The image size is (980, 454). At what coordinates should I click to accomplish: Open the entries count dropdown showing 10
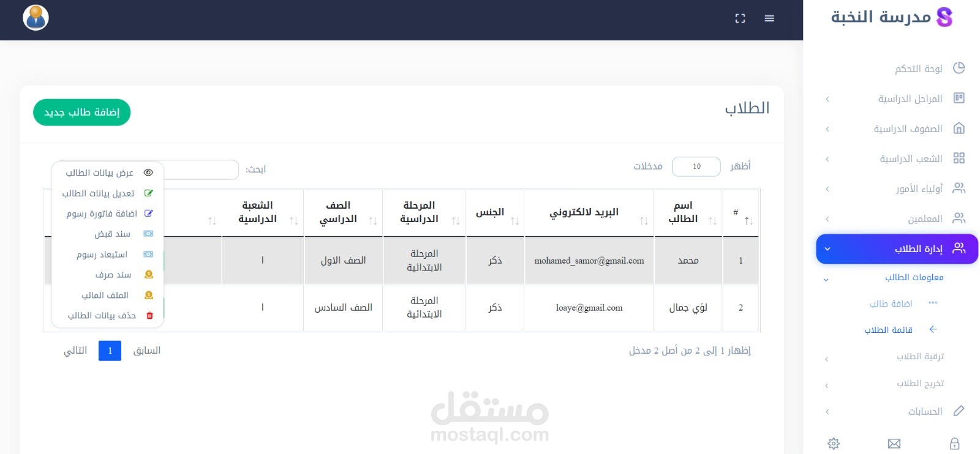pyautogui.click(x=696, y=166)
